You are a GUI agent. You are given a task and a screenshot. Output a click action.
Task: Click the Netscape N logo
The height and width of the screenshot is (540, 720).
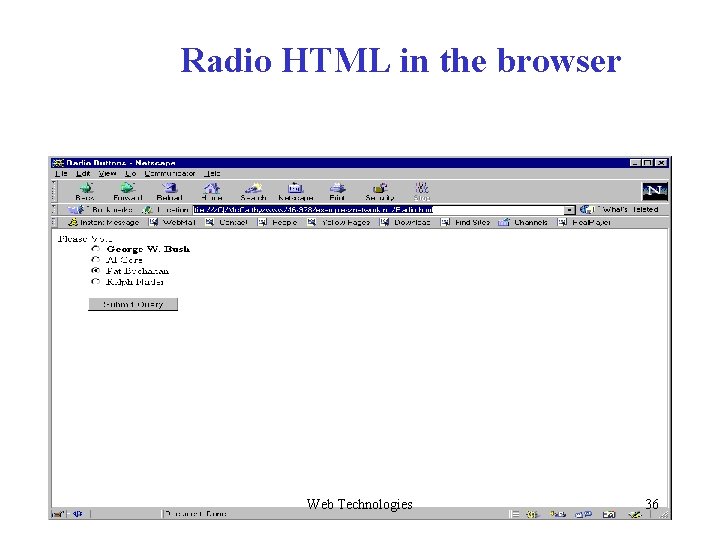coord(654,191)
